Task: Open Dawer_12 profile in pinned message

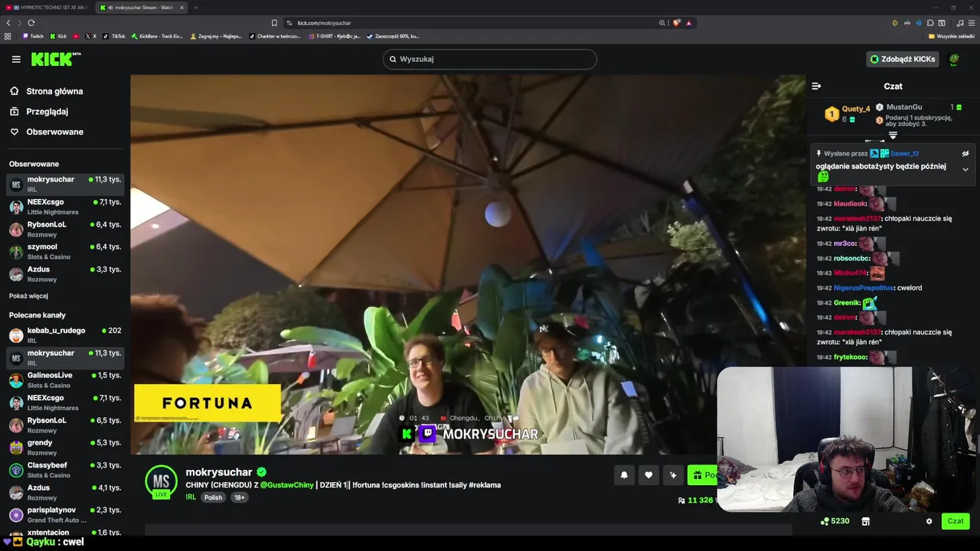Action: (x=904, y=153)
